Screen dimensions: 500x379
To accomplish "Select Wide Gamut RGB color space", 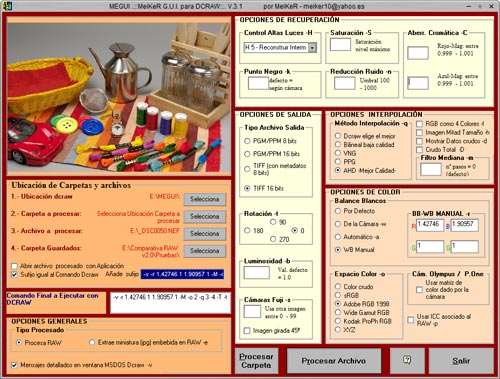I will (338, 312).
